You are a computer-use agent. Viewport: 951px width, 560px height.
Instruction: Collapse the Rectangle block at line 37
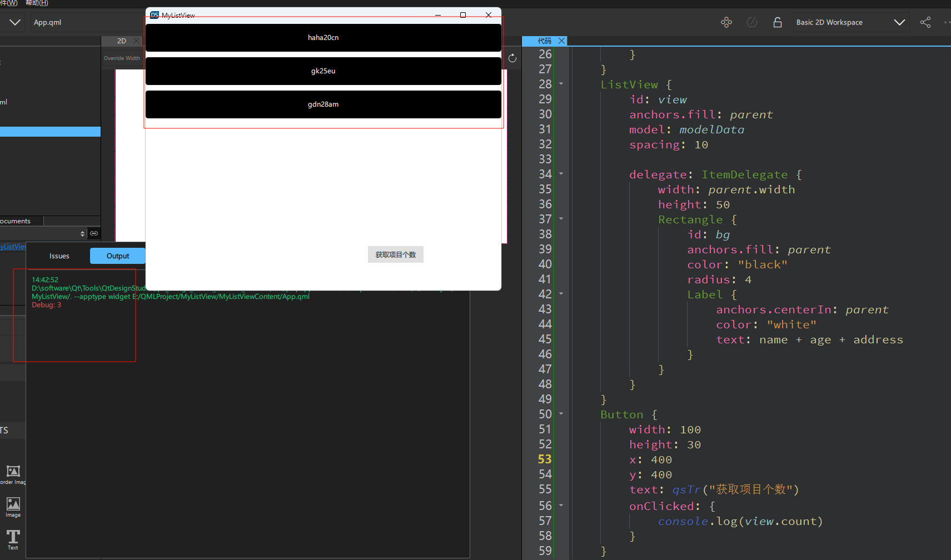pyautogui.click(x=561, y=219)
